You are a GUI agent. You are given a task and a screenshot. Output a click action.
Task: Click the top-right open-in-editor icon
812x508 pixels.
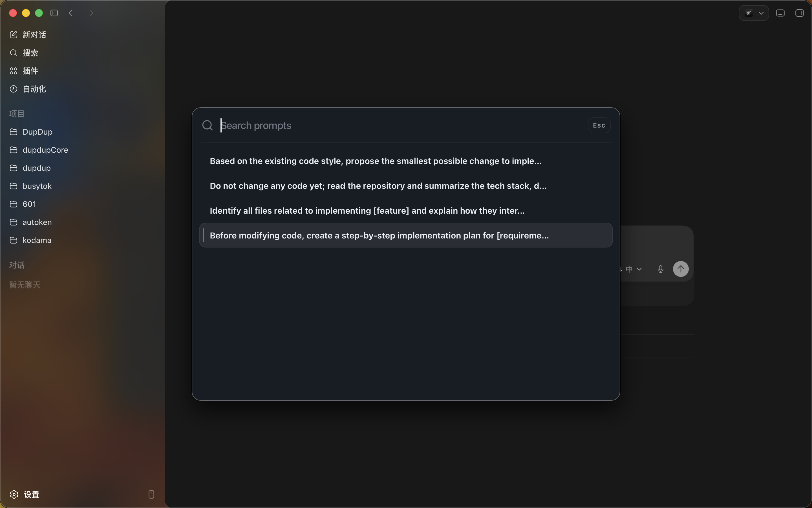(749, 13)
